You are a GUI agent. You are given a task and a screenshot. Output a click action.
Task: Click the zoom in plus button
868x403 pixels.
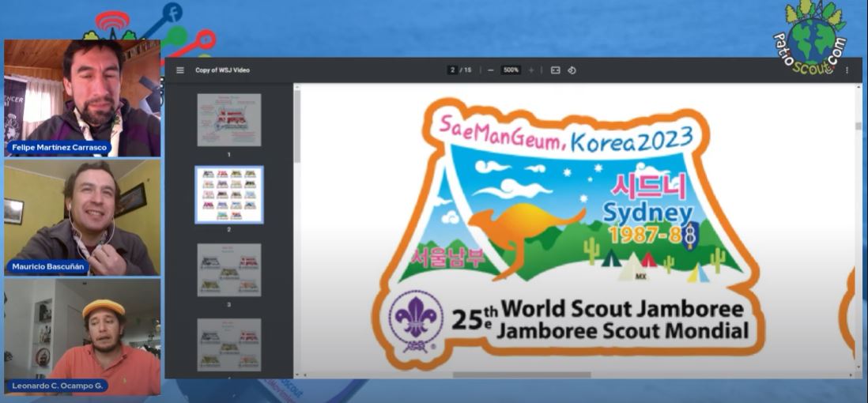tap(531, 70)
